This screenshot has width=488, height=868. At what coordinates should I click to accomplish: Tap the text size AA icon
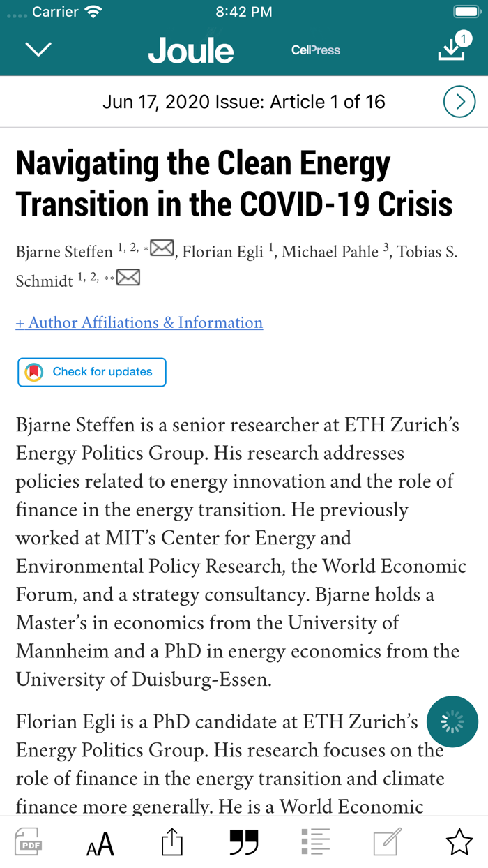[x=100, y=844]
